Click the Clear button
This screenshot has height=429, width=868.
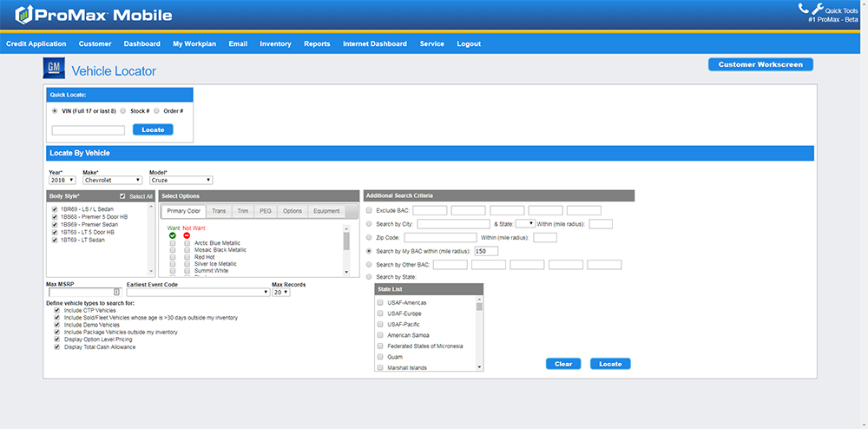point(563,364)
